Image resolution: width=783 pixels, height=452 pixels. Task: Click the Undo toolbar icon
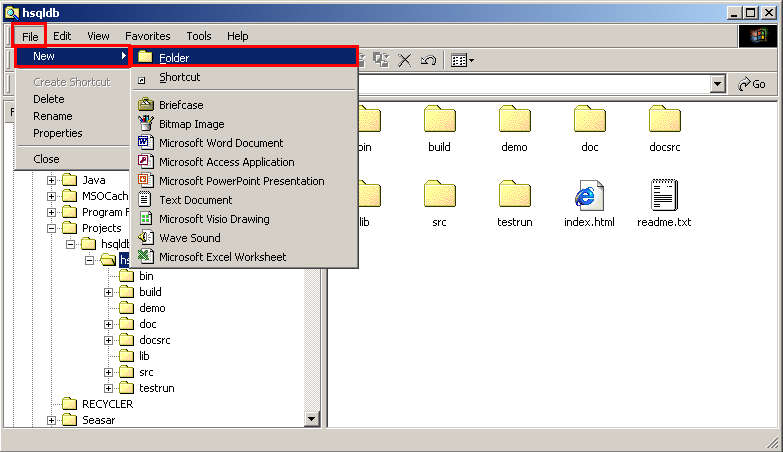click(429, 60)
